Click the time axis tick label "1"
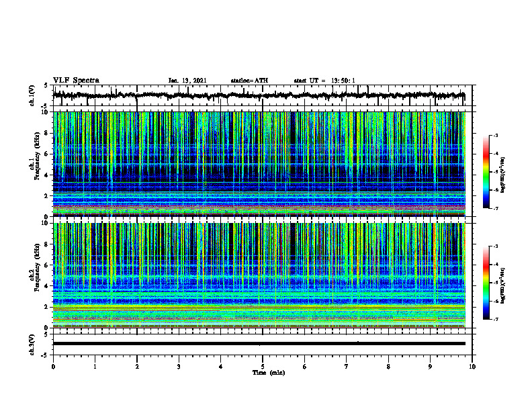This screenshot has height=411, width=532. click(x=95, y=367)
